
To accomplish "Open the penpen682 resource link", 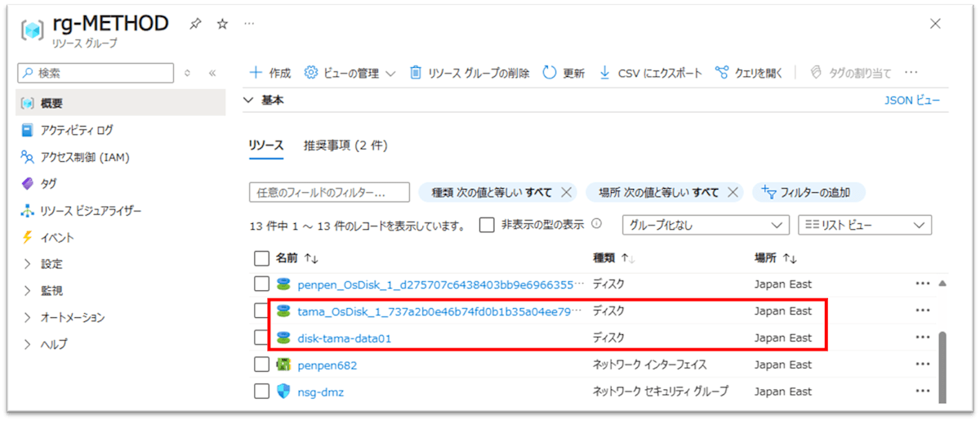I will pos(327,365).
